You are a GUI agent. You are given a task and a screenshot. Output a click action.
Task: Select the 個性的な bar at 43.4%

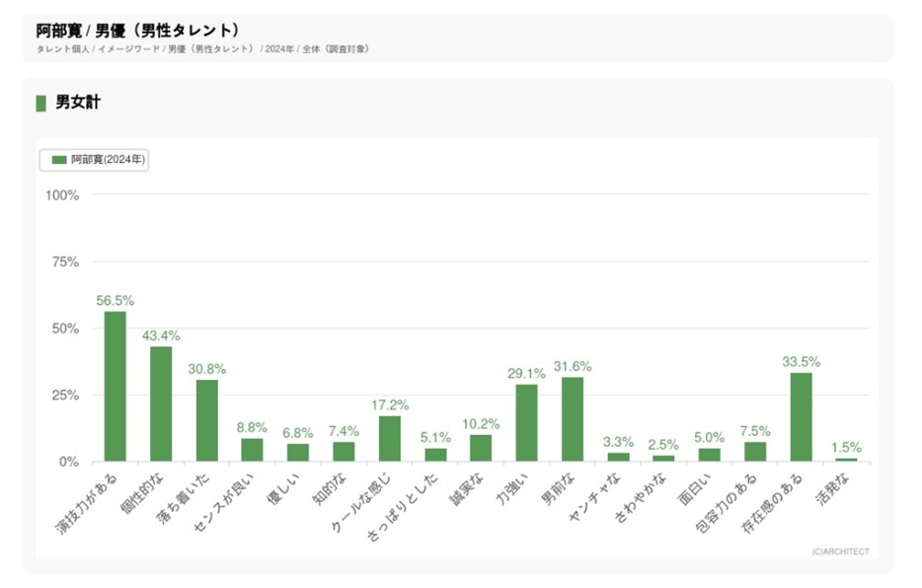(161, 404)
